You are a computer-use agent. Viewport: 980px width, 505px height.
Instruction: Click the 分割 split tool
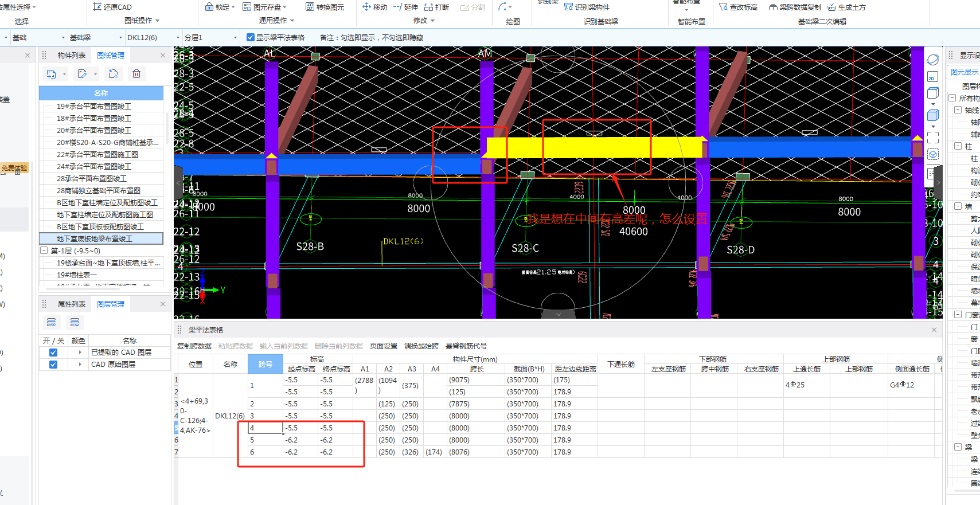[473, 7]
